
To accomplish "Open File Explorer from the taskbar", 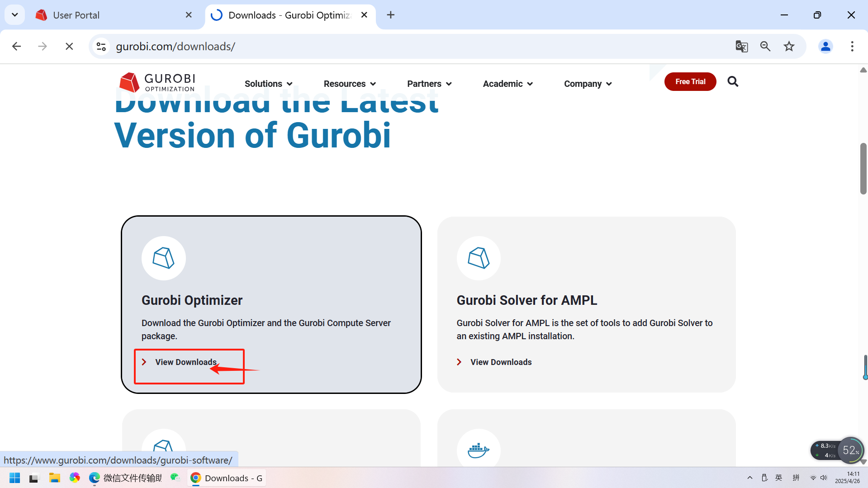I will pyautogui.click(x=55, y=478).
